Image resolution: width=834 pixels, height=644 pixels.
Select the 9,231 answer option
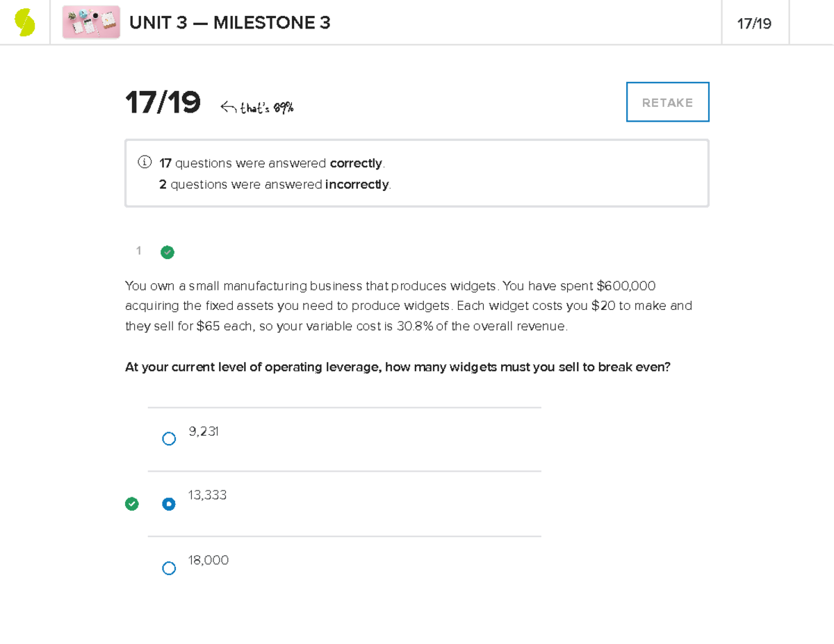click(x=169, y=438)
